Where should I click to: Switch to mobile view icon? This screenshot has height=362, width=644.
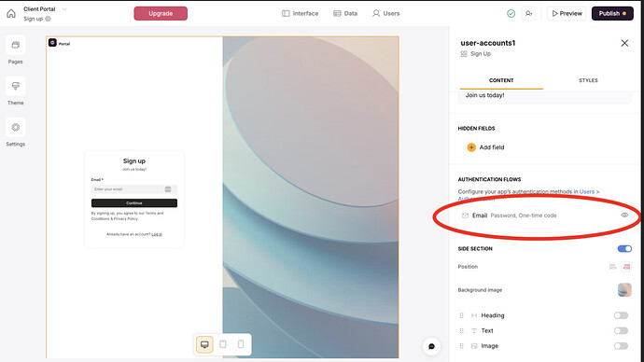pos(241,344)
